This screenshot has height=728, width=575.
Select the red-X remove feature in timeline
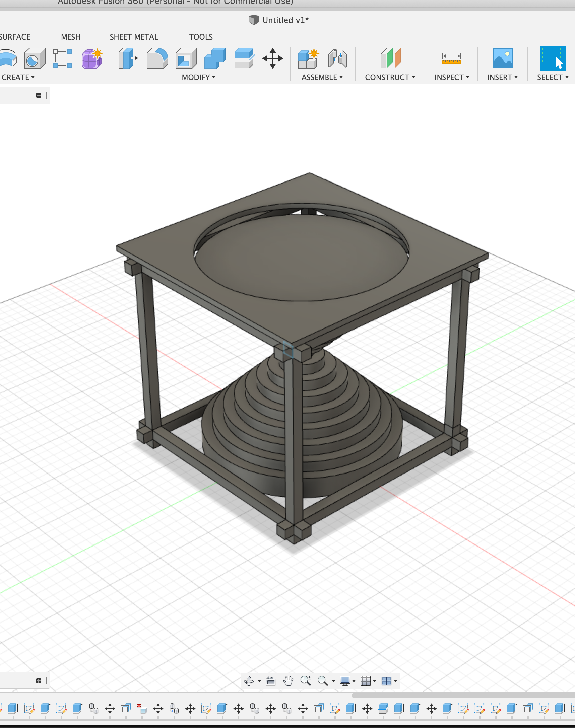142,709
